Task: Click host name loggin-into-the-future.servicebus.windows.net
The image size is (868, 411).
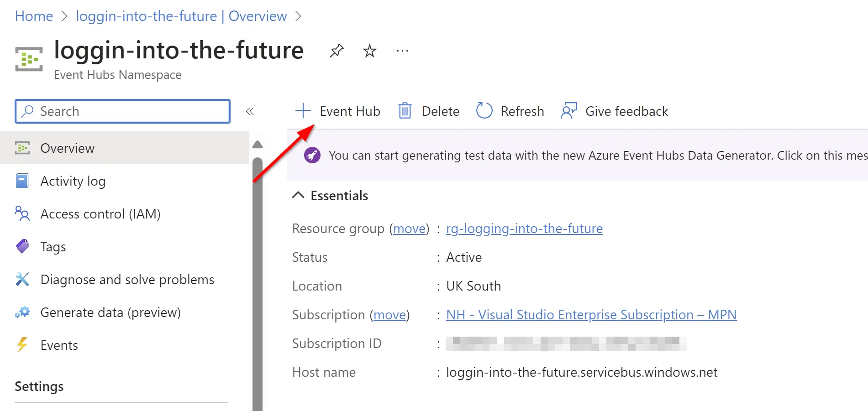Action: (x=582, y=372)
